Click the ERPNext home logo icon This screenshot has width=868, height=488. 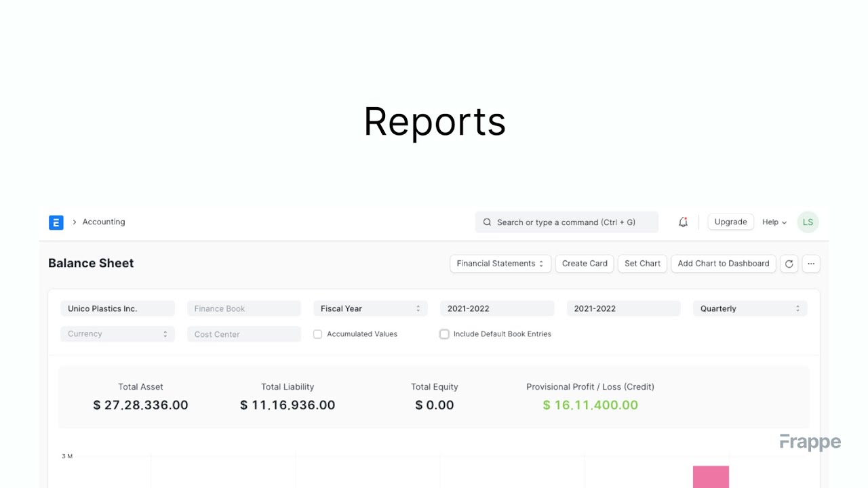click(56, 222)
